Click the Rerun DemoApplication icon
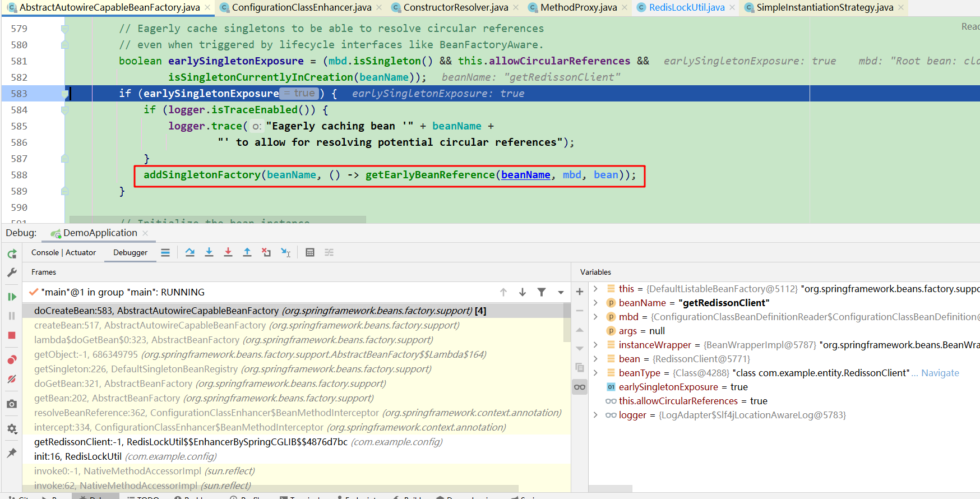980x499 pixels. (x=12, y=254)
